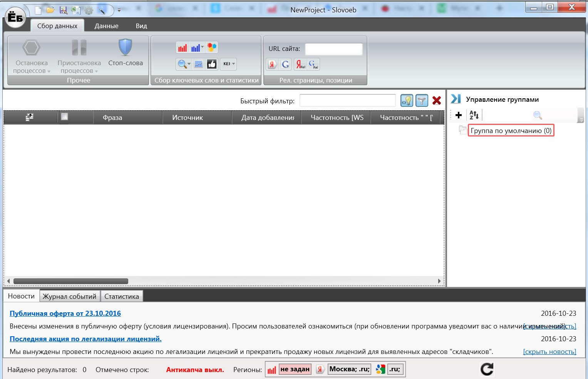This screenshot has width=588, height=379.
Task: Expand the groups toolbar overflow arrow
Action: (581, 116)
